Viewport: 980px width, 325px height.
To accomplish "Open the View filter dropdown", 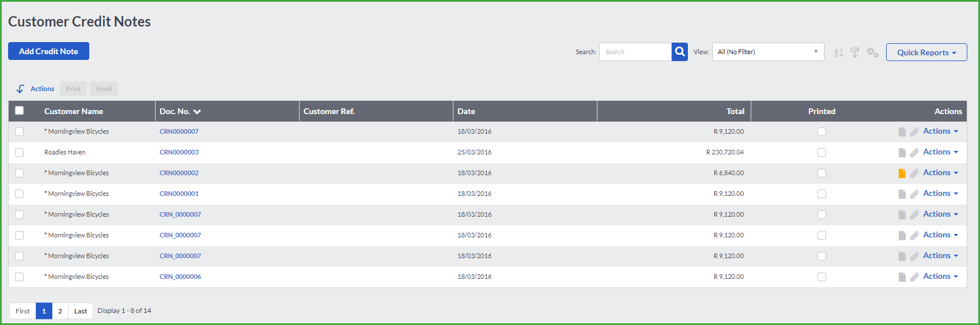I will point(768,52).
